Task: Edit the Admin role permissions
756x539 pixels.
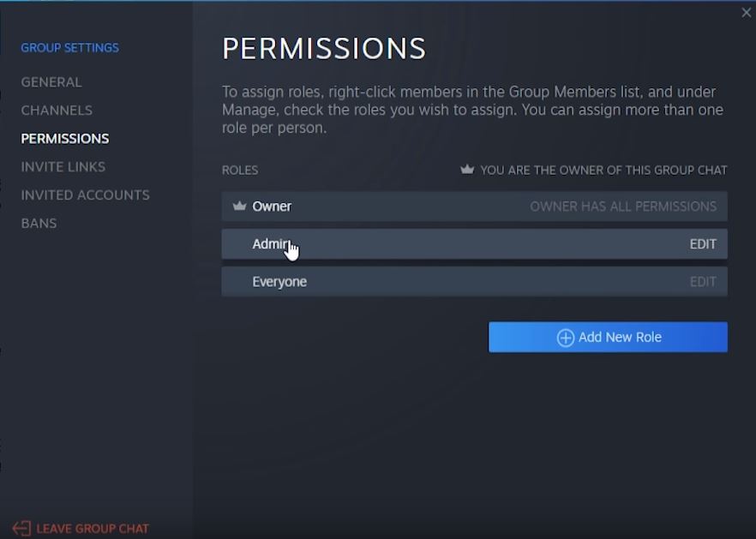Action: click(702, 244)
